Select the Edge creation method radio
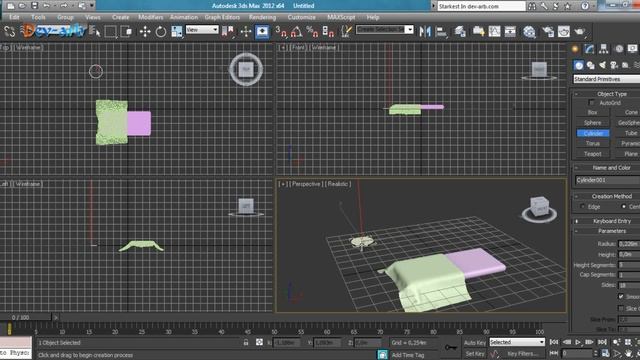 [582, 207]
